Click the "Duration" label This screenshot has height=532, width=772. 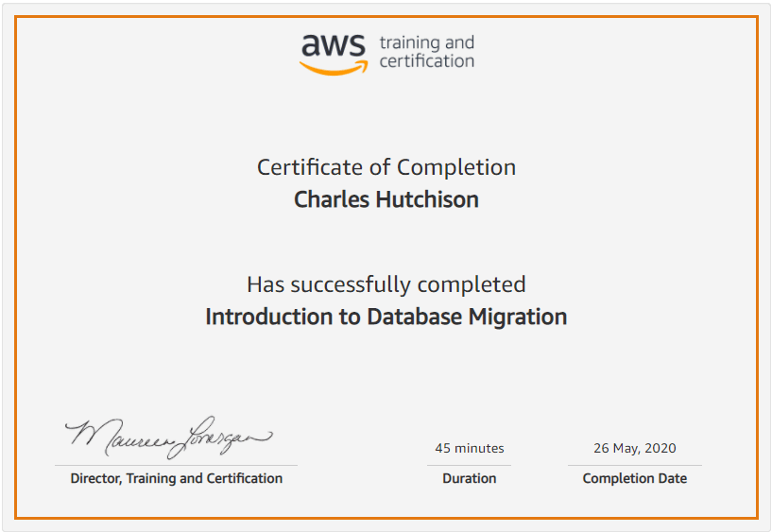[x=470, y=478]
